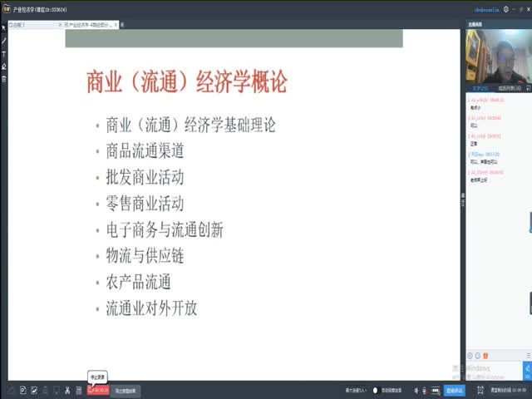The width and height of the screenshot is (532, 399).
Task: Click the fullscreen frame icon in bottom bar
Action: pos(480,391)
